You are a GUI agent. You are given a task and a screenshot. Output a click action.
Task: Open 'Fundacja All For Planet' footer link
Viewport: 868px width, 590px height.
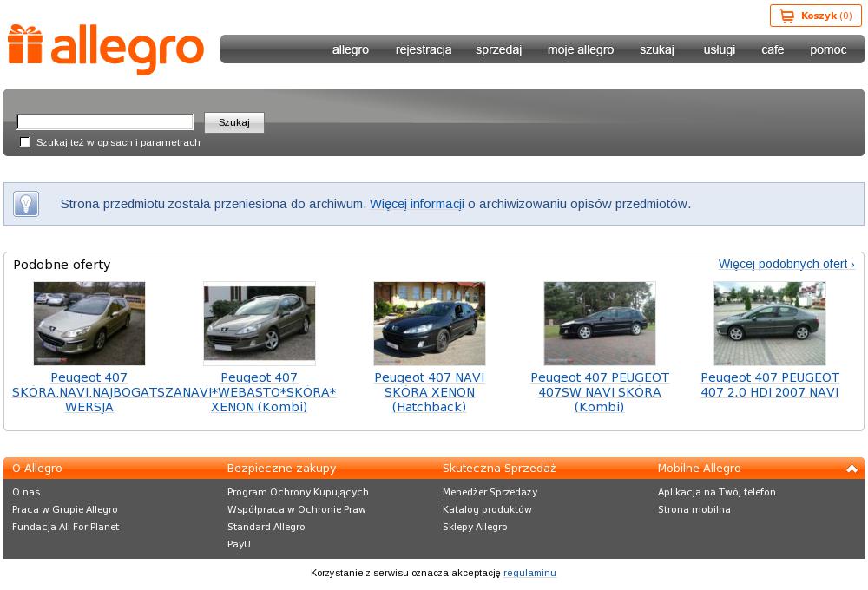pos(65,527)
